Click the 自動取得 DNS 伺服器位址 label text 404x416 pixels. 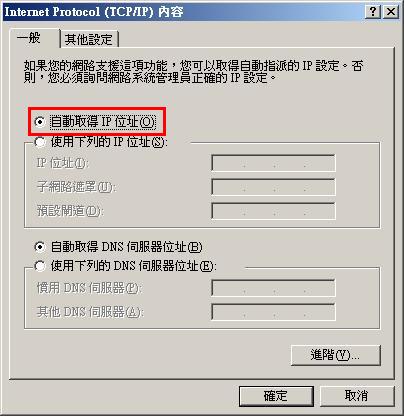[126, 247]
